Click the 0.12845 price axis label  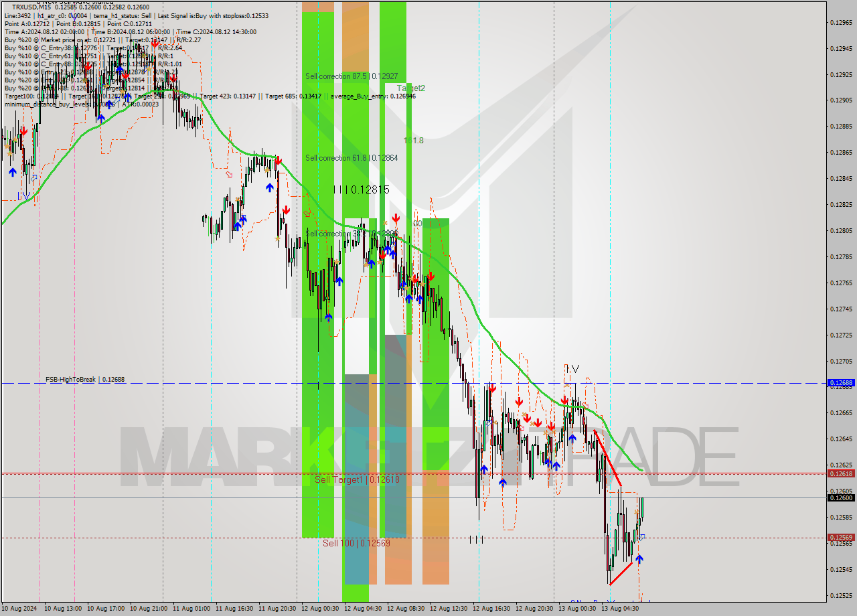[841, 179]
